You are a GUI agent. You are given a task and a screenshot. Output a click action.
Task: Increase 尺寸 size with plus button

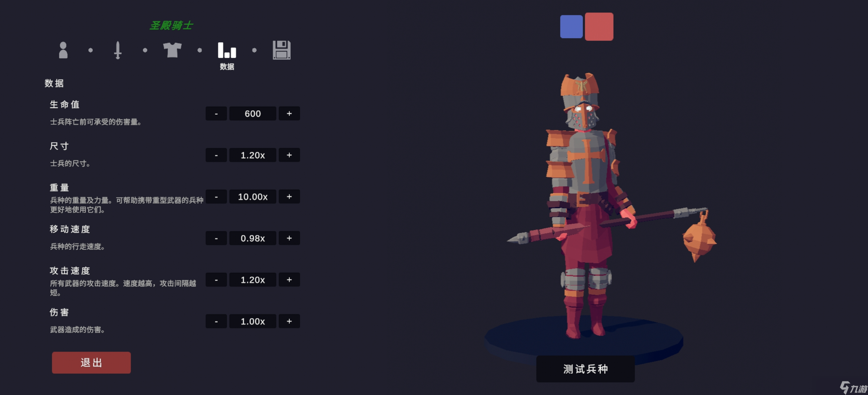click(x=289, y=155)
